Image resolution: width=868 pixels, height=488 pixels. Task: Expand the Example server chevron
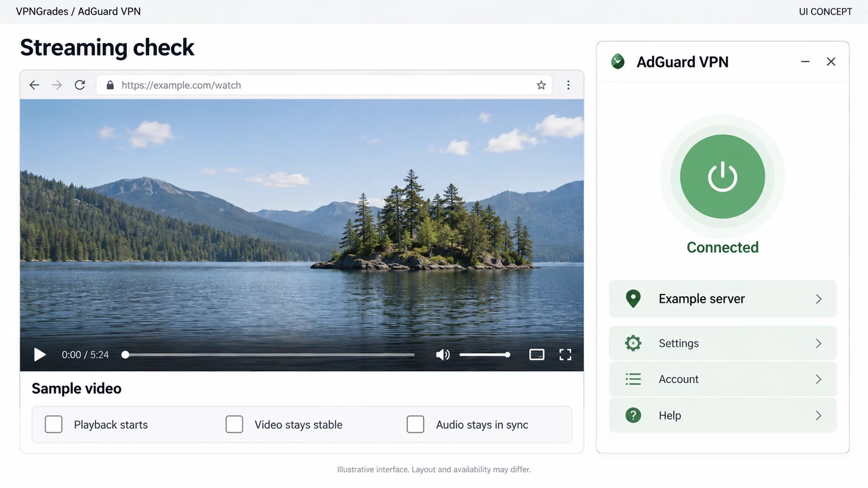819,299
